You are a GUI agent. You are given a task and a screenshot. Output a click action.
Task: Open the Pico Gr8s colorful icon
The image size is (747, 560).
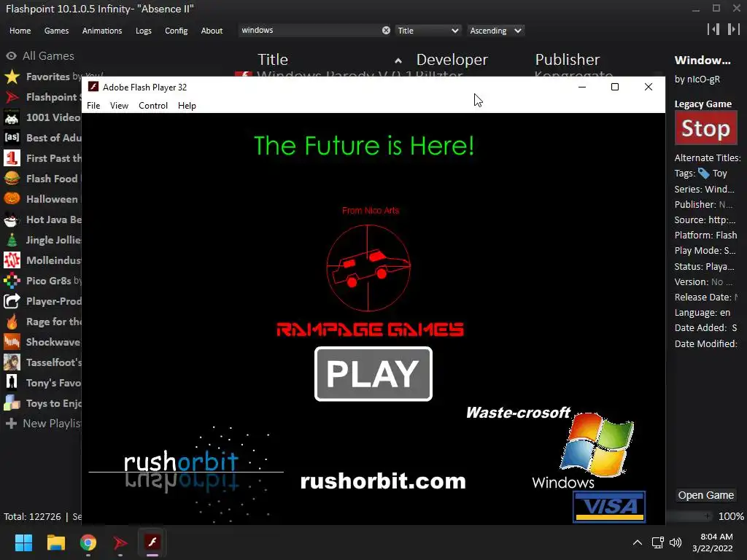click(12, 281)
